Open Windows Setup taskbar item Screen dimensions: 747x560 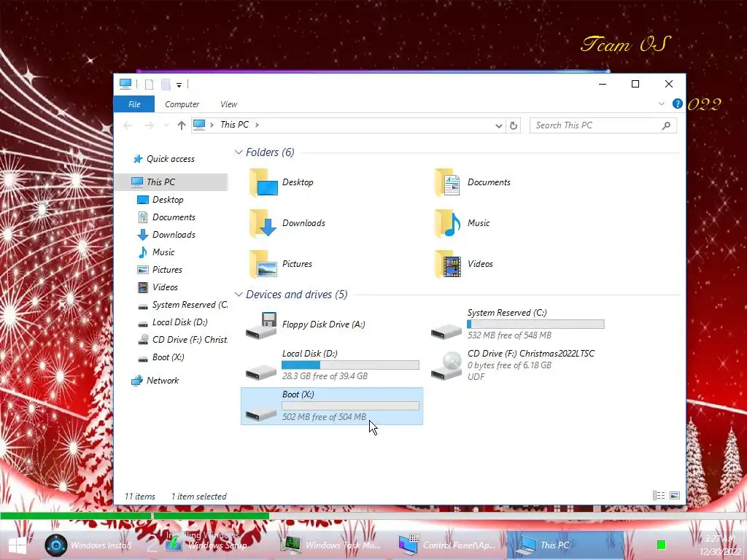(206, 545)
